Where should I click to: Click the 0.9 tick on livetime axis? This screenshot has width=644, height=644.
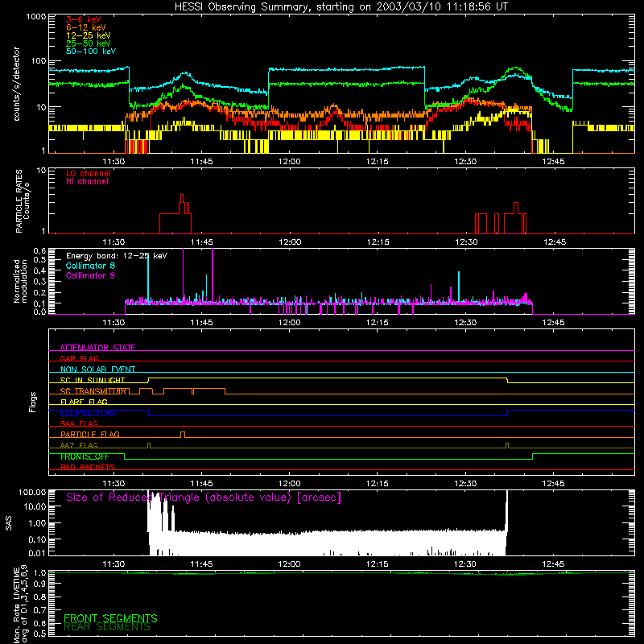click(x=39, y=584)
